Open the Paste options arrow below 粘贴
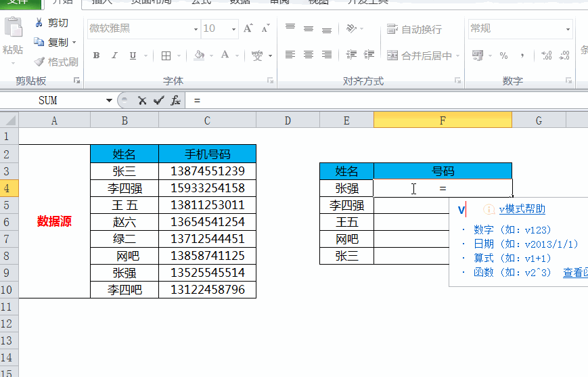This screenshot has width=588, height=377. [13, 63]
